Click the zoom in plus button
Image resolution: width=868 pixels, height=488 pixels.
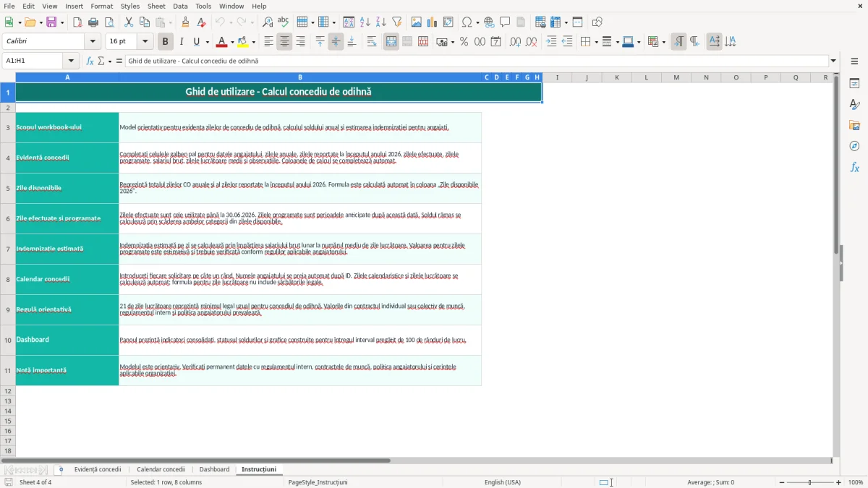click(x=838, y=482)
